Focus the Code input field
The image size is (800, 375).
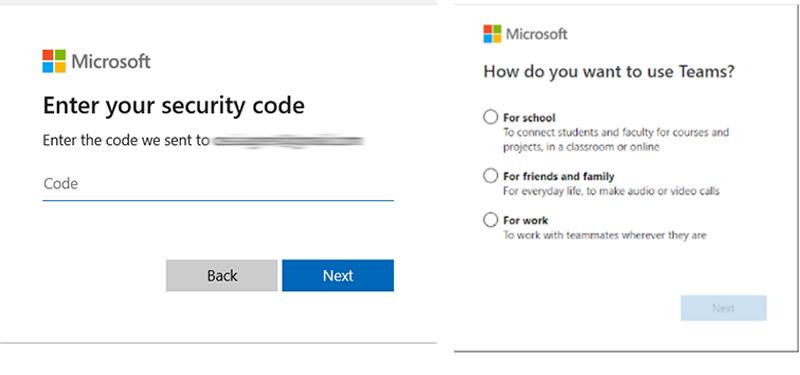point(218,184)
